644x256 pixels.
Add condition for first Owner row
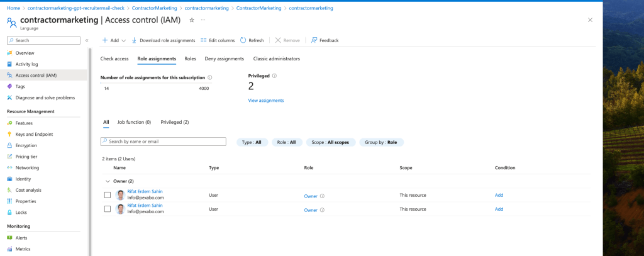coord(499,195)
